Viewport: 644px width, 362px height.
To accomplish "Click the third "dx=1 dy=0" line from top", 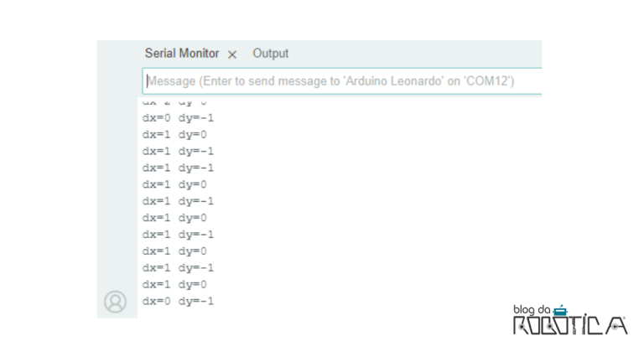I will [174, 218].
